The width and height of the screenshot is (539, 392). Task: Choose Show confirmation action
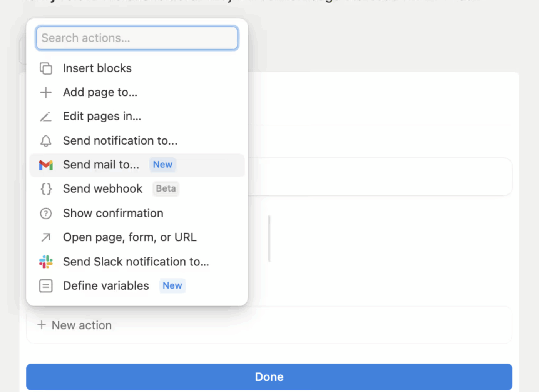(113, 214)
